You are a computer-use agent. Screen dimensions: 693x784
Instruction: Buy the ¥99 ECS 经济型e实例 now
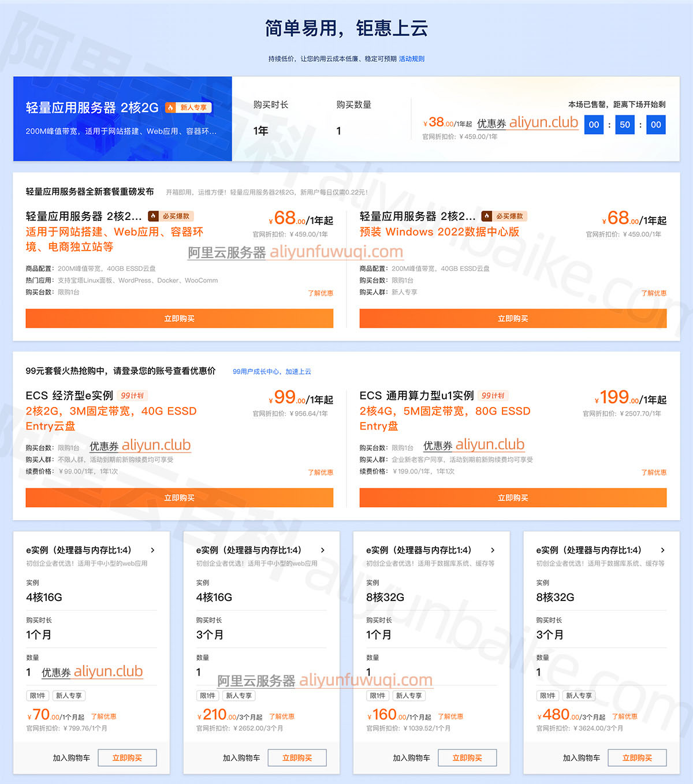[x=179, y=498]
